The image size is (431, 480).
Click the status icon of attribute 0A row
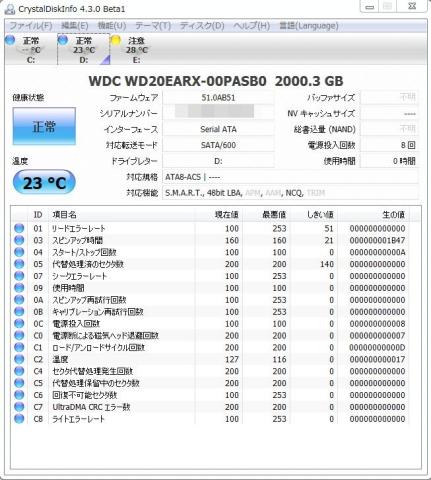click(19, 300)
